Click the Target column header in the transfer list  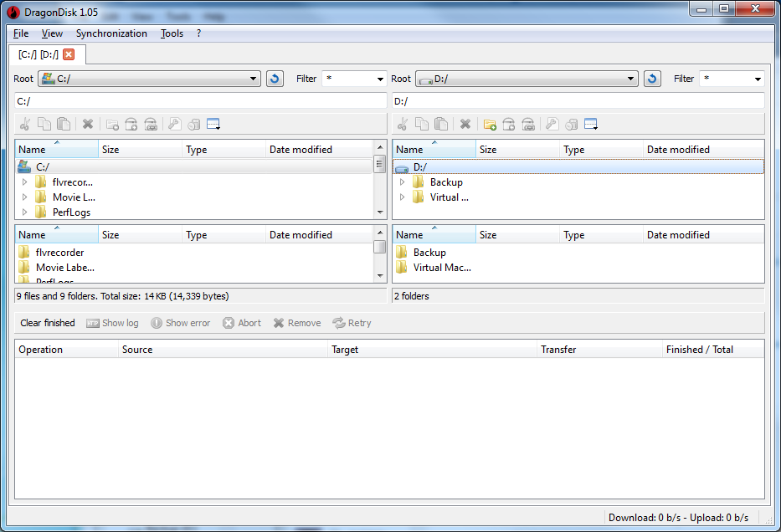point(432,350)
